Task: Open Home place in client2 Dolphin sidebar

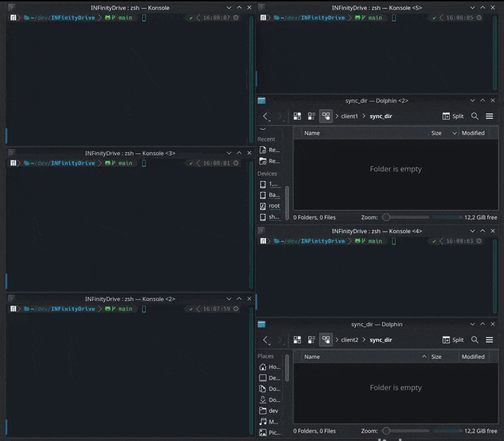Action: pos(270,367)
